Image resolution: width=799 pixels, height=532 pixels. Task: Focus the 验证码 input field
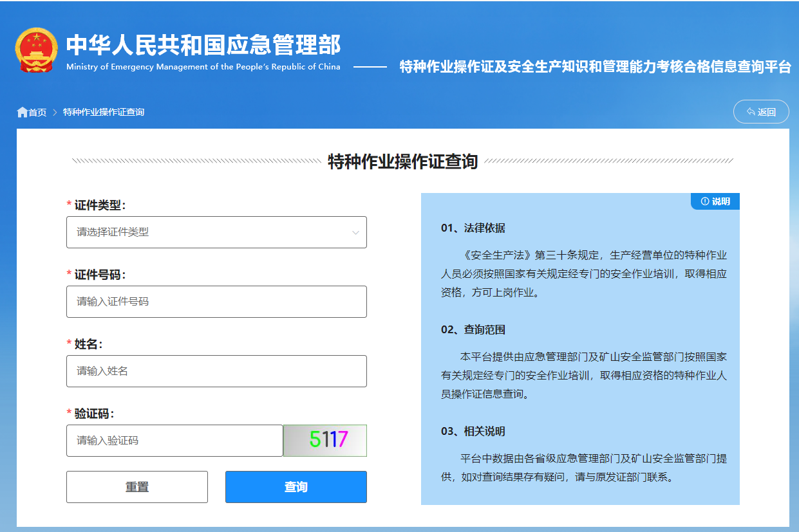coord(174,441)
